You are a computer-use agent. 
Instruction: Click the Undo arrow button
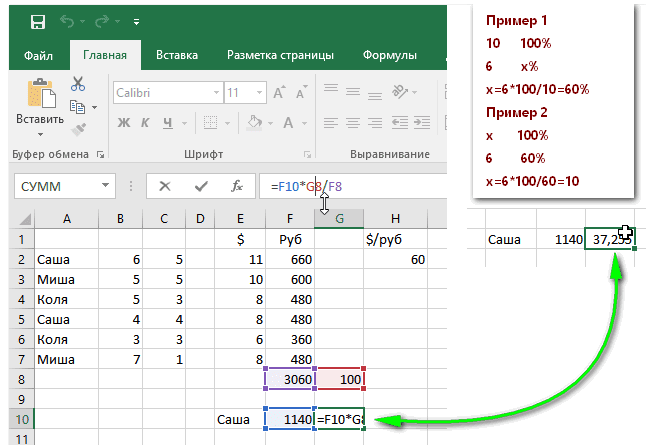(x=67, y=21)
